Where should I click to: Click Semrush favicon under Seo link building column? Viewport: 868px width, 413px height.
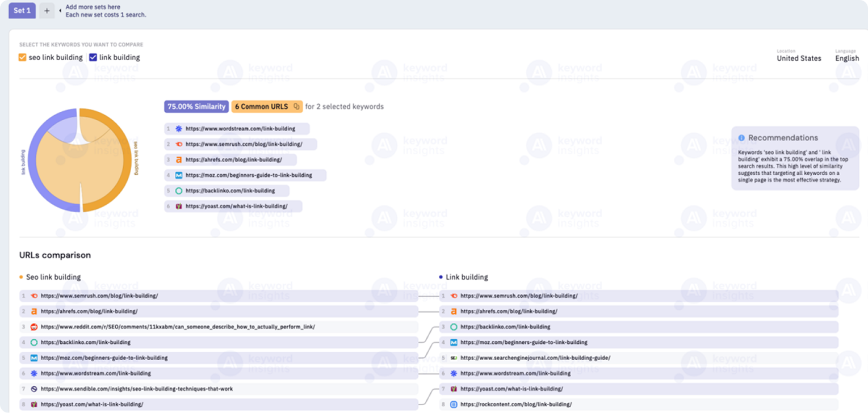[x=34, y=296]
